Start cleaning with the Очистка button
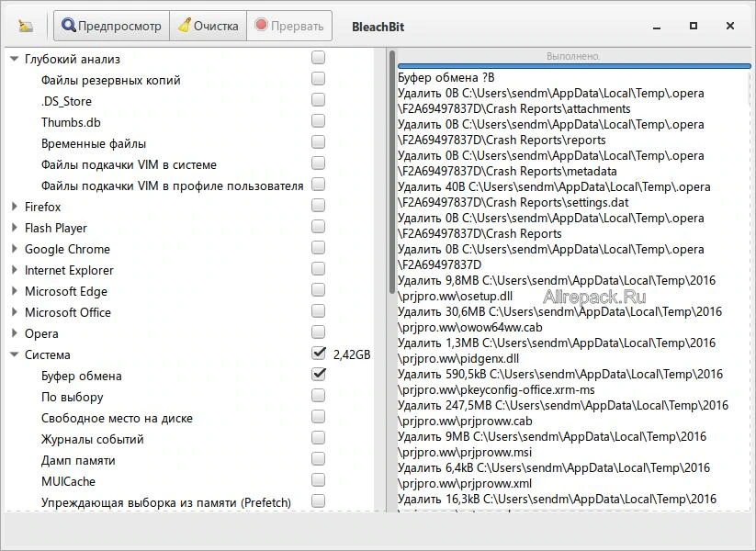The height and width of the screenshot is (551, 756). [208, 26]
